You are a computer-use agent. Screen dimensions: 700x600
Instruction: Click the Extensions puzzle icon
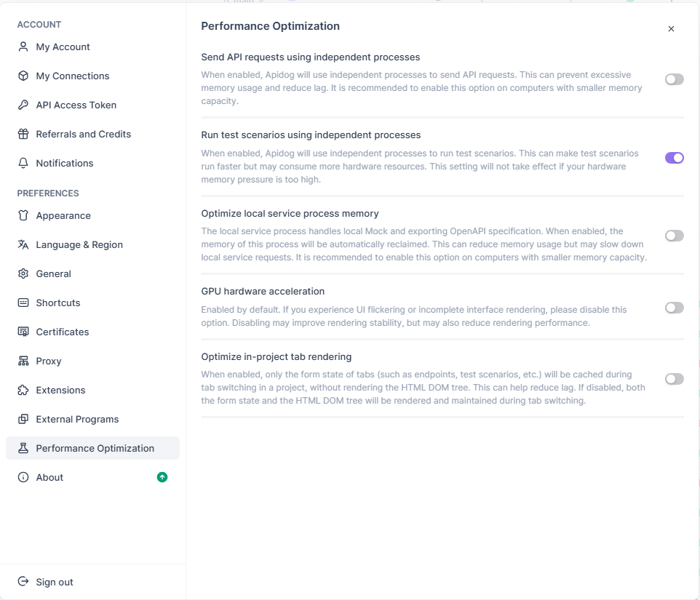point(23,390)
